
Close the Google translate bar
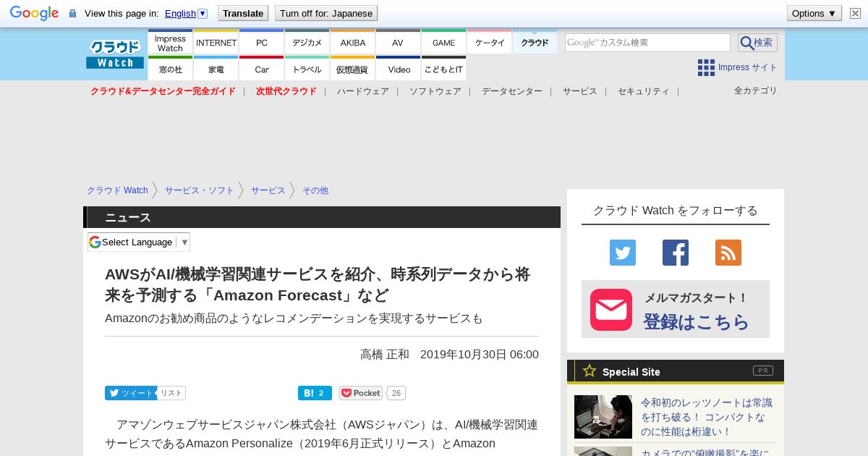tap(855, 13)
